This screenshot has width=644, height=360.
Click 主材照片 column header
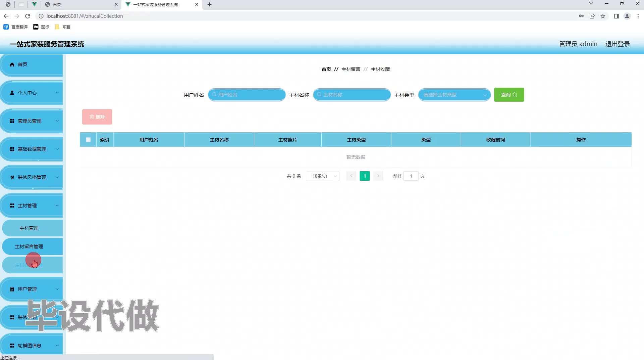[288, 140]
